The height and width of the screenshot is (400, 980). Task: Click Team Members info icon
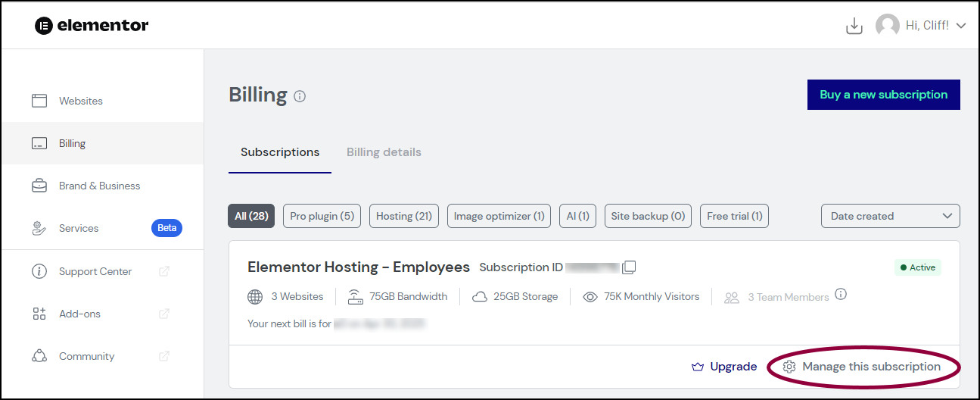point(840,294)
